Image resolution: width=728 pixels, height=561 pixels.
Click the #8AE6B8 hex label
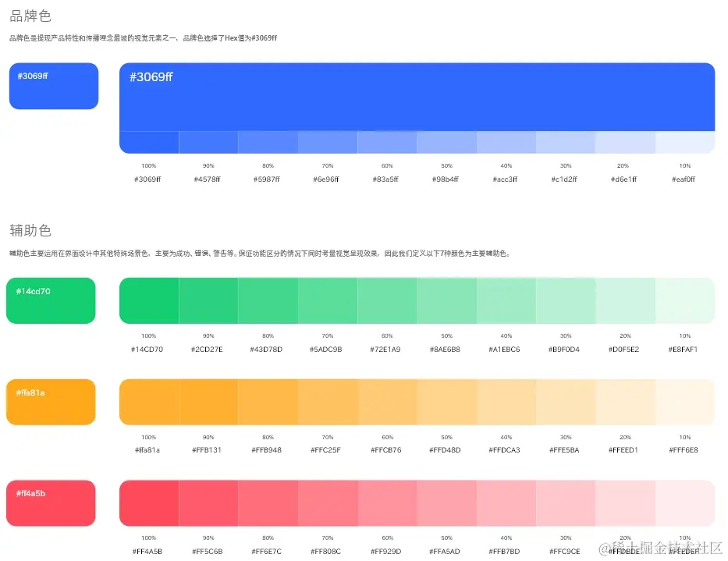(446, 350)
